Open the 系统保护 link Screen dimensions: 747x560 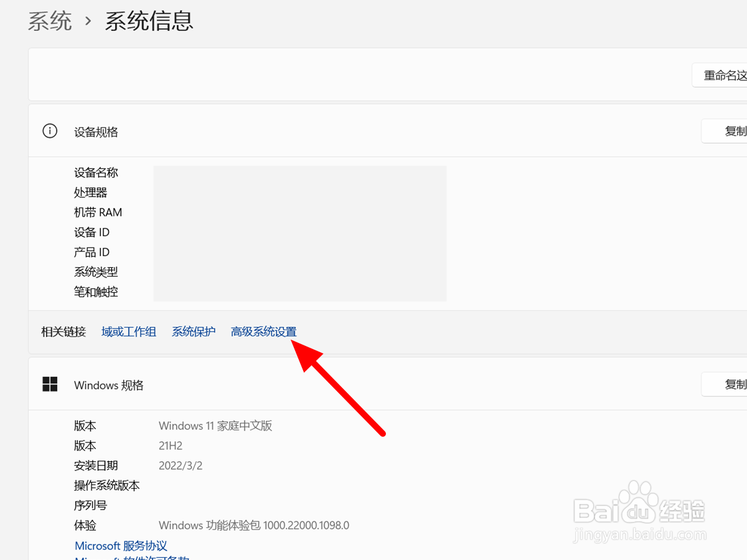pos(194,332)
